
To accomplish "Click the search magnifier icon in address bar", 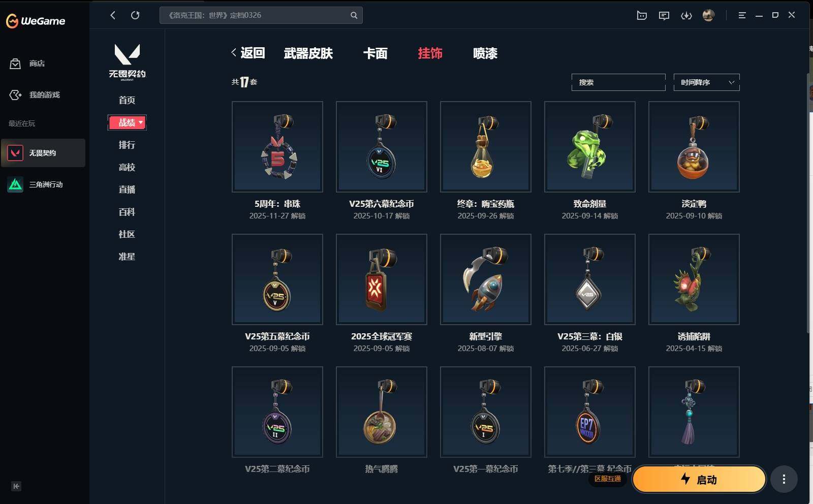I will coord(354,15).
